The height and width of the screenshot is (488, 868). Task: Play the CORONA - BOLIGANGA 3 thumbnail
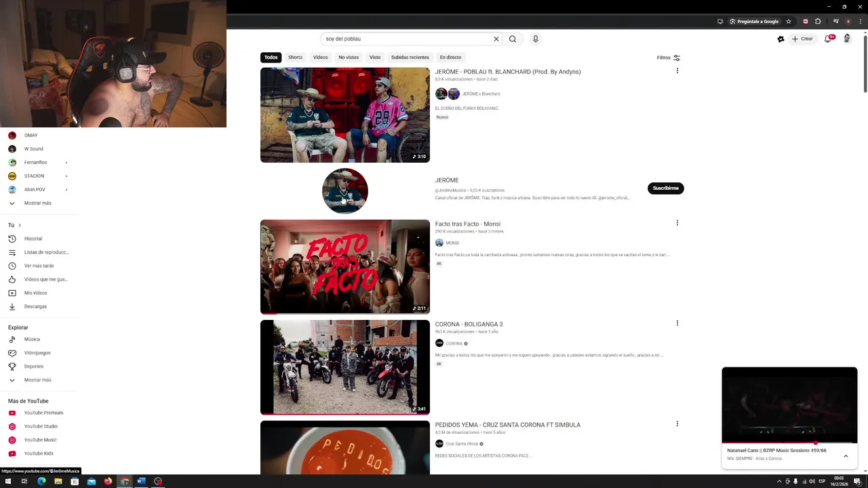(344, 367)
